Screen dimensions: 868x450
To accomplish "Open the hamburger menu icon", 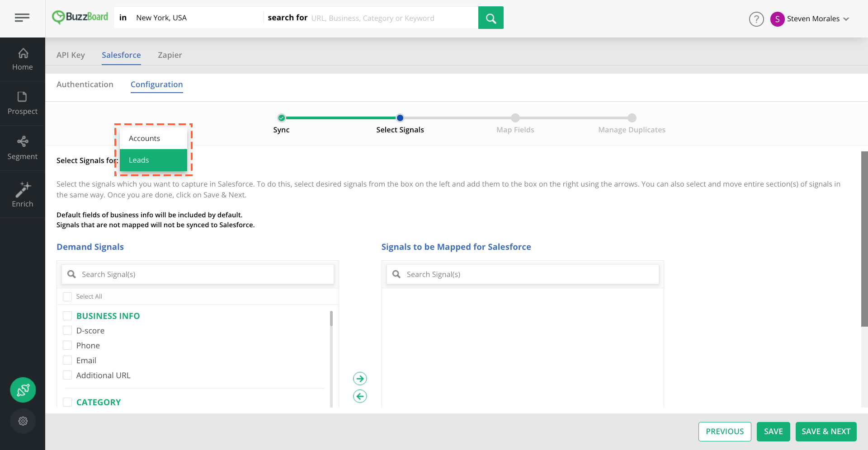I will pyautogui.click(x=22, y=18).
